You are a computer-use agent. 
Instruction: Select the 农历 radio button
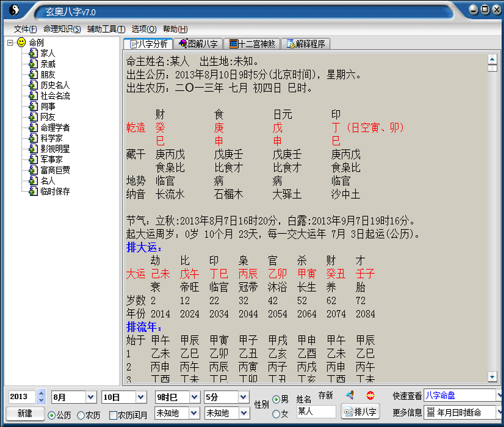point(81,415)
